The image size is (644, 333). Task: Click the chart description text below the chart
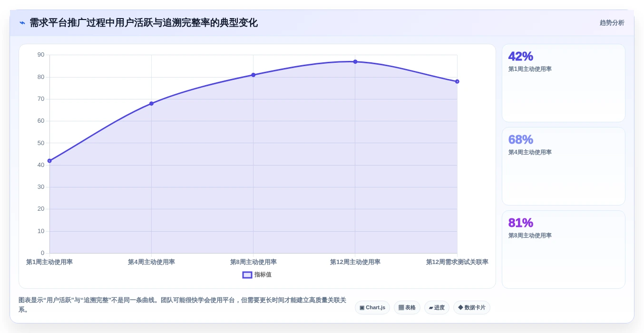(183, 305)
